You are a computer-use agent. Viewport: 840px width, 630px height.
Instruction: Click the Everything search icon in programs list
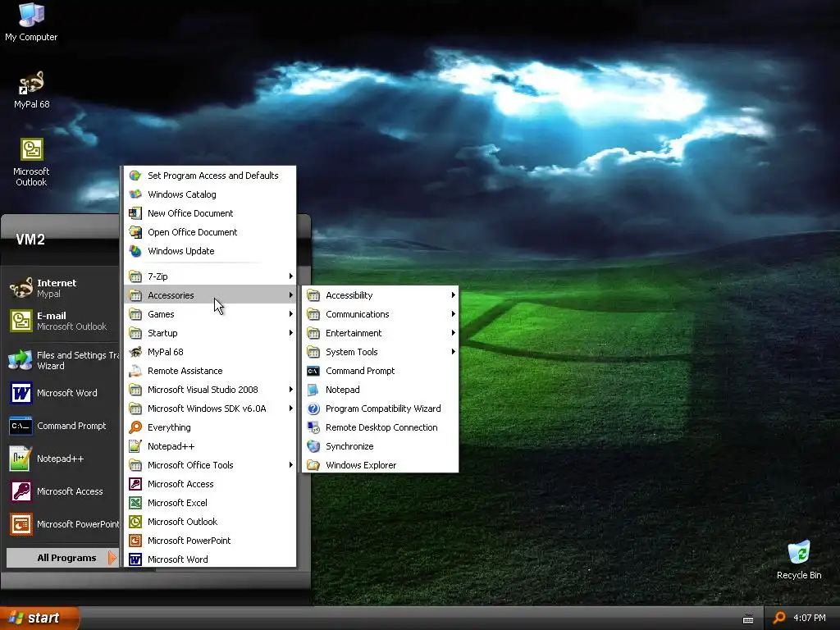tap(135, 427)
